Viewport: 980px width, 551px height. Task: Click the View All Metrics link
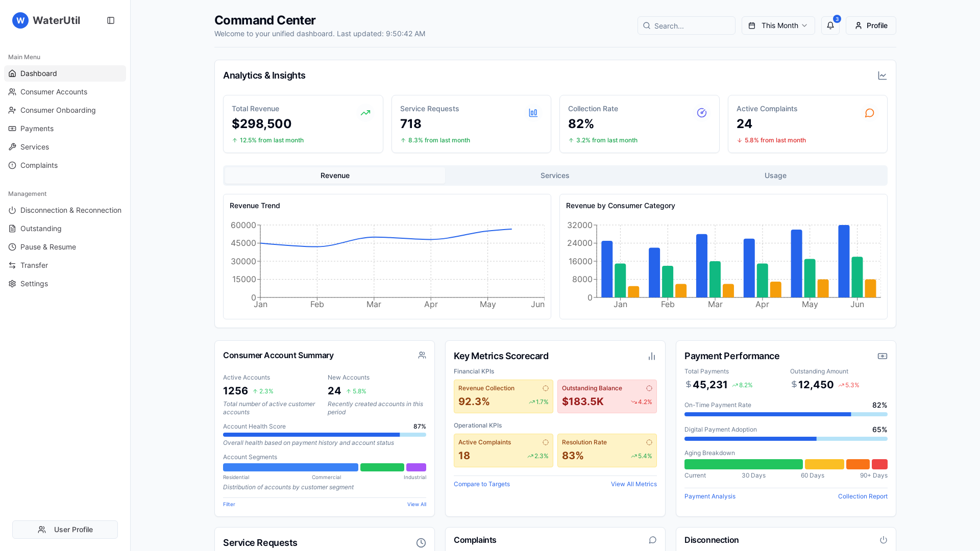pyautogui.click(x=633, y=484)
